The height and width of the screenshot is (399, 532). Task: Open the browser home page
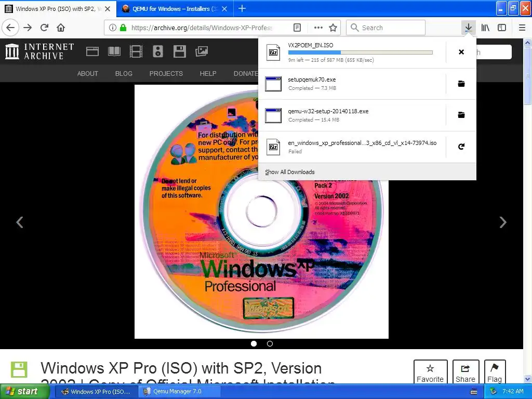[x=61, y=28]
